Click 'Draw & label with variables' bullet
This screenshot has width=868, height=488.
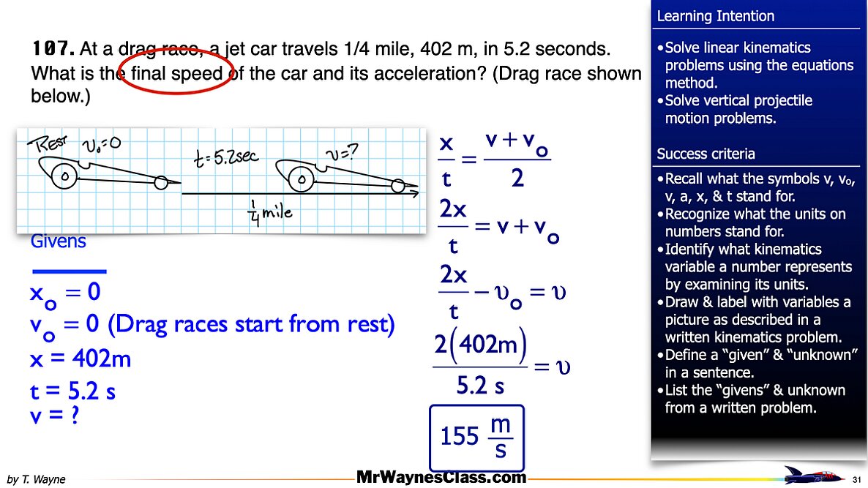[x=753, y=319]
